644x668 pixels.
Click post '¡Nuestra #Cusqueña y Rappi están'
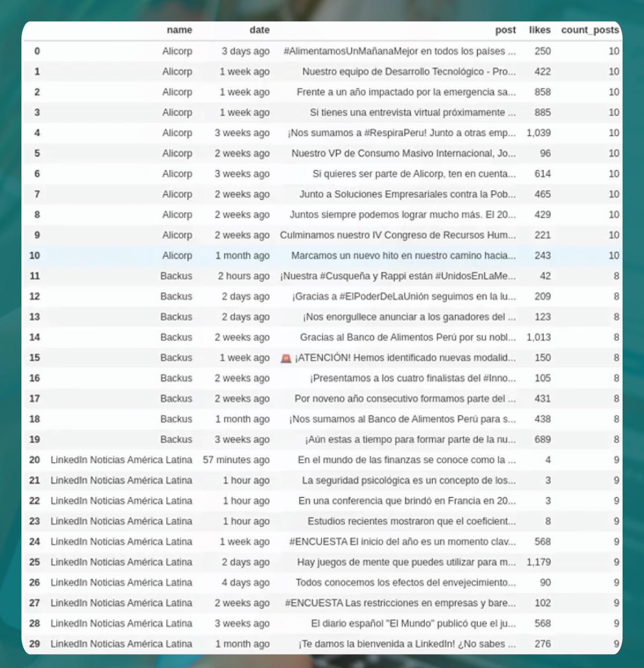pyautogui.click(x=398, y=276)
